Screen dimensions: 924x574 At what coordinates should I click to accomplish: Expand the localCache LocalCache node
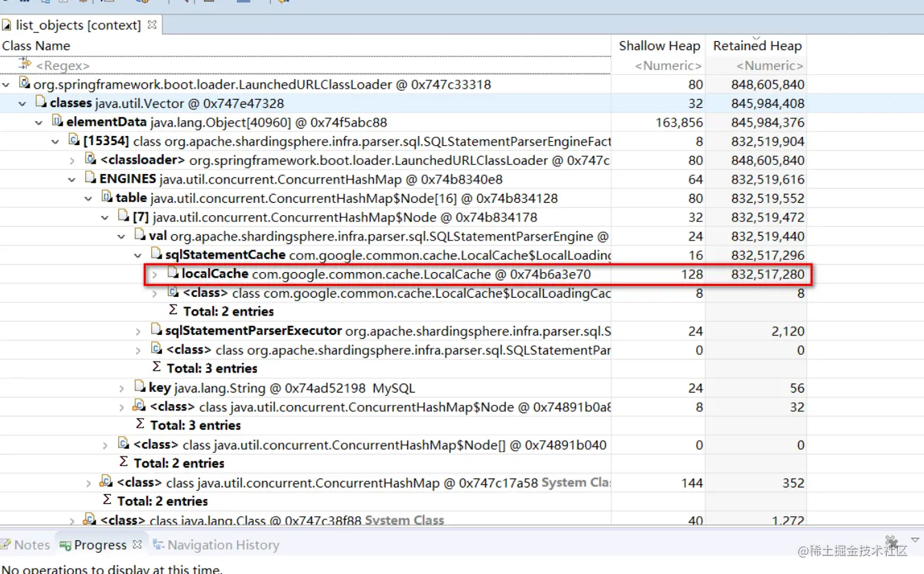pyautogui.click(x=155, y=274)
